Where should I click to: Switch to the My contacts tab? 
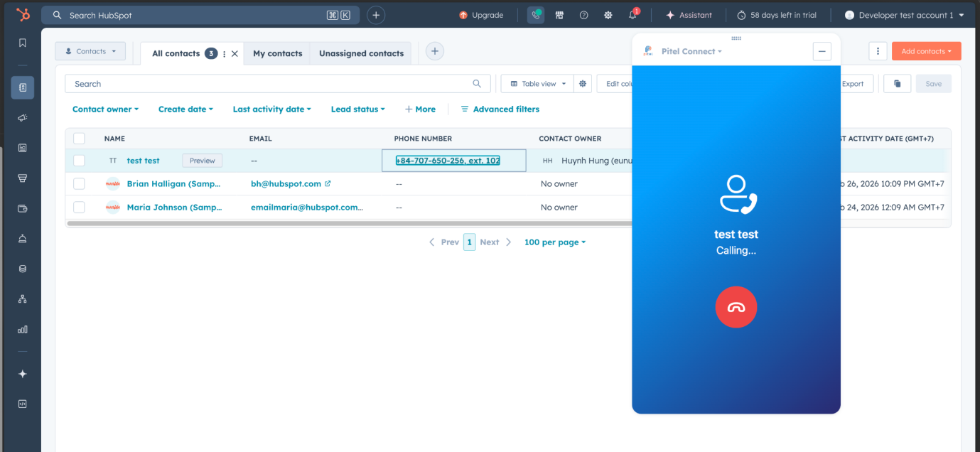277,53
